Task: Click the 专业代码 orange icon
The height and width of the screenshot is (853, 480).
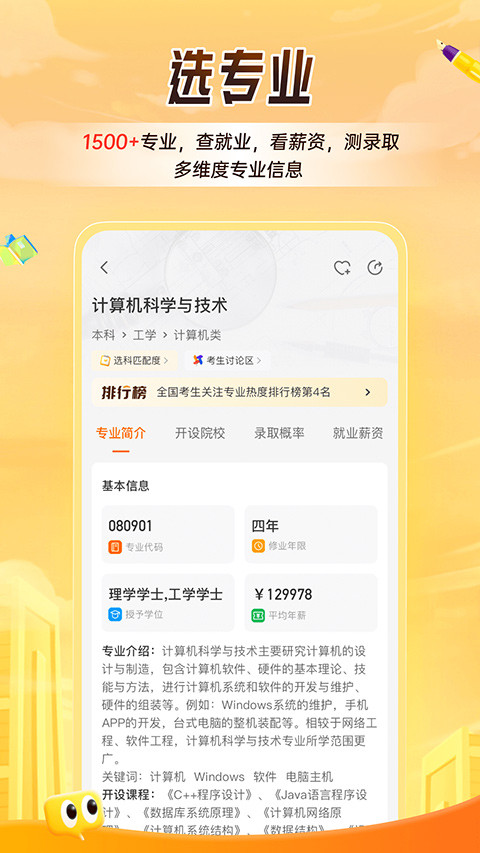Action: [115, 546]
